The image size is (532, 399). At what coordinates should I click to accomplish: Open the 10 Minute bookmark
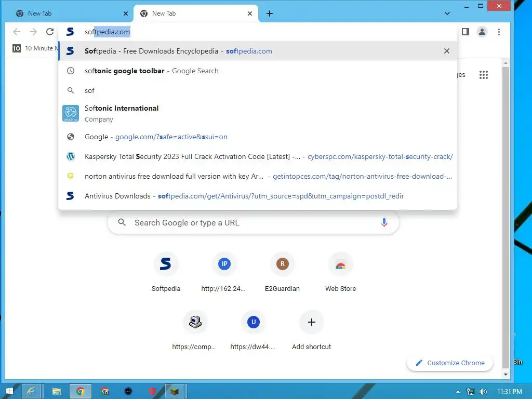tap(35, 48)
